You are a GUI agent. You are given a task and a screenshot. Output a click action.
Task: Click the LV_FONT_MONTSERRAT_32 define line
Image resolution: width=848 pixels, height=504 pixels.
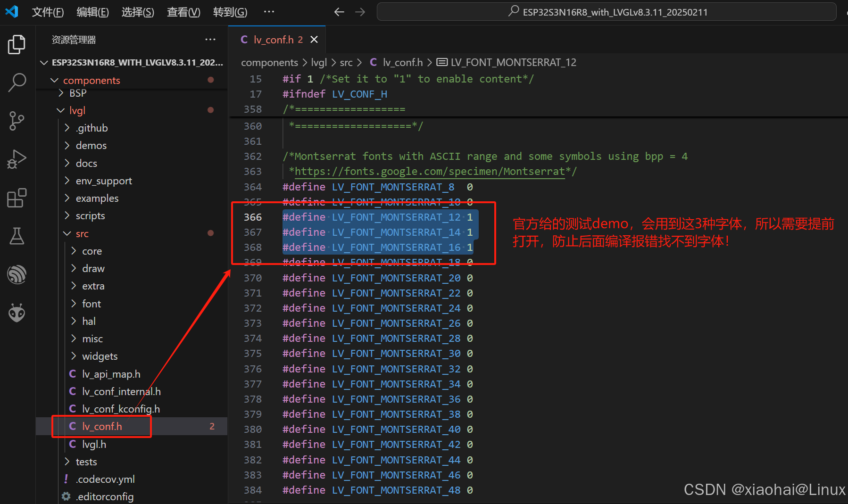pyautogui.click(x=378, y=369)
